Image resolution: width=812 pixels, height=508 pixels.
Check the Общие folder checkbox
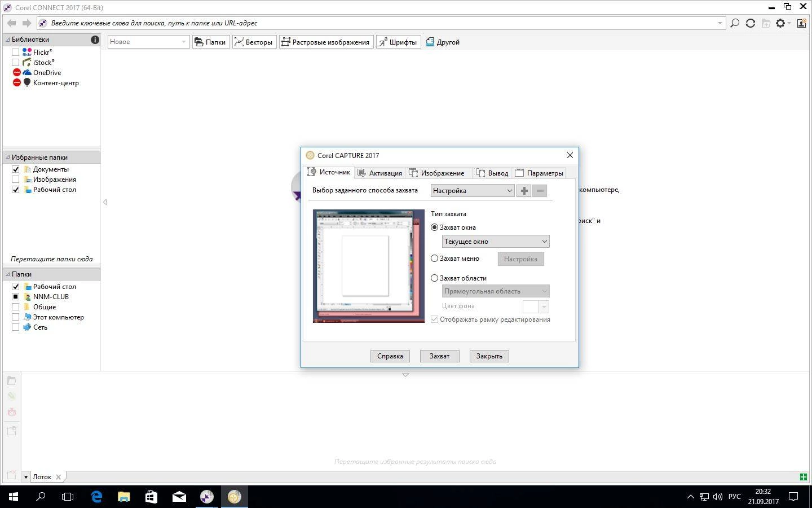pyautogui.click(x=16, y=307)
